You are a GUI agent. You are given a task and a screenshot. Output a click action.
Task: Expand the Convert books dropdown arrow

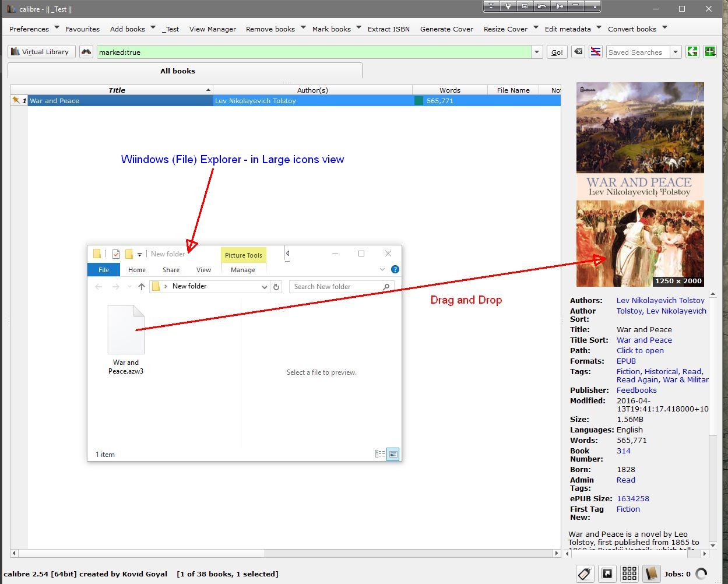[x=664, y=27]
